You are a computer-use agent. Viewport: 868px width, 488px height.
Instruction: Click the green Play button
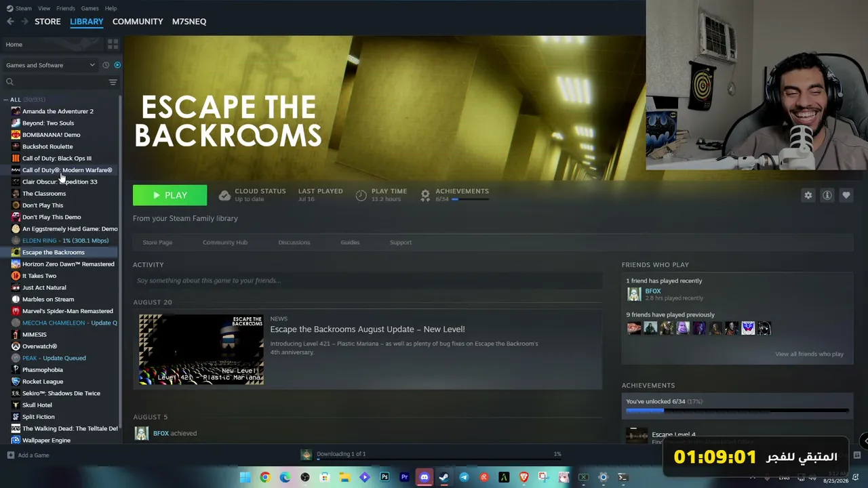coord(170,195)
